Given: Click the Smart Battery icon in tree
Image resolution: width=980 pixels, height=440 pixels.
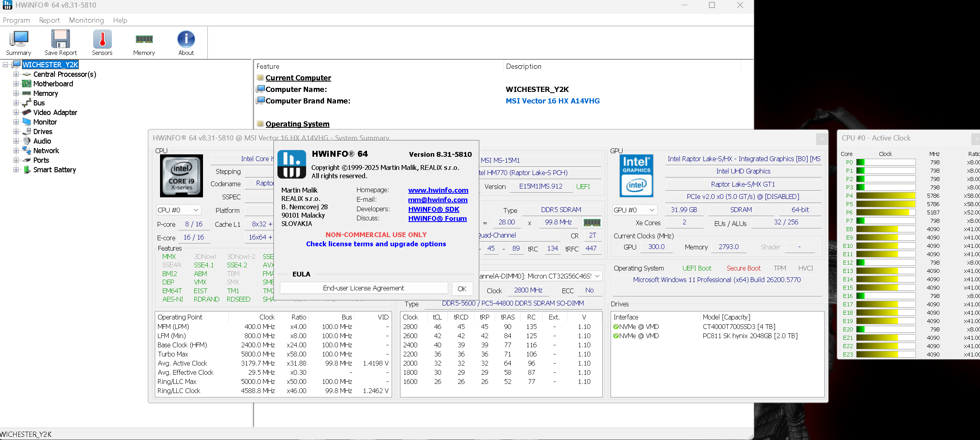Looking at the screenshot, I should [27, 170].
